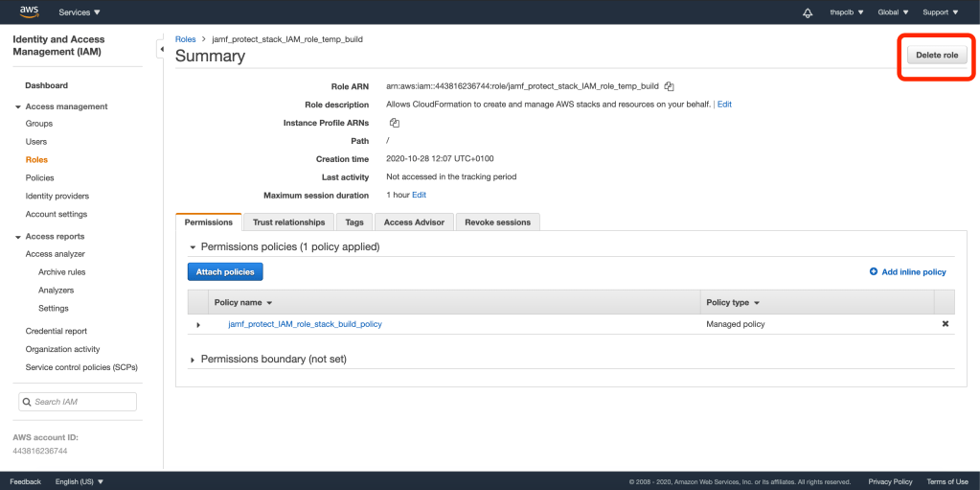Open jamf_protect_IAM_role_stack_build_policy link
Image resolution: width=980 pixels, height=490 pixels.
click(305, 324)
